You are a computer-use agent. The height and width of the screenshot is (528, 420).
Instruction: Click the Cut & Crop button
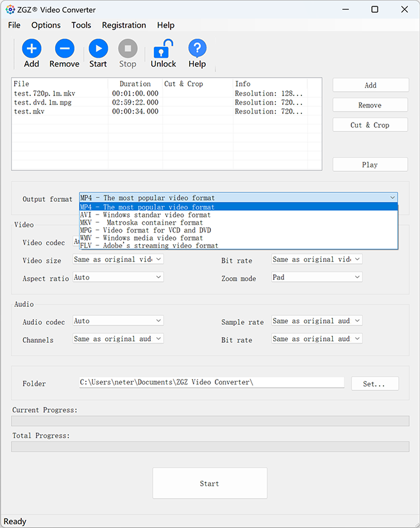tap(370, 125)
